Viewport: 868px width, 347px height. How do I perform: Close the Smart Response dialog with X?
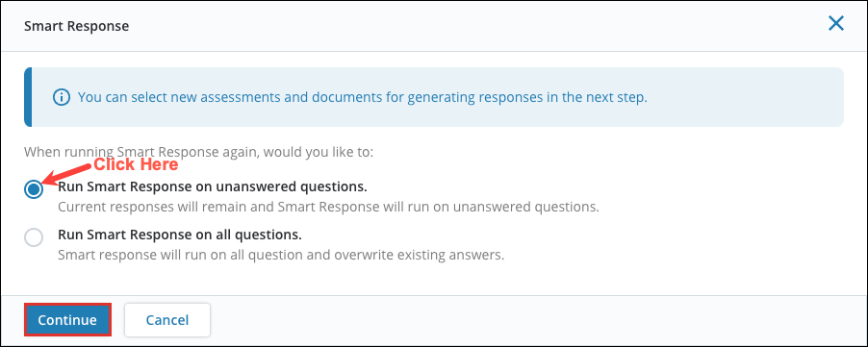pos(835,24)
